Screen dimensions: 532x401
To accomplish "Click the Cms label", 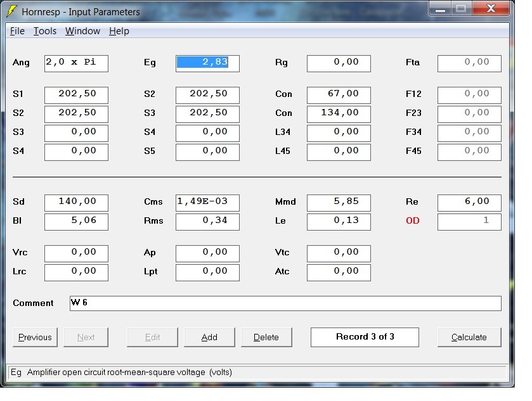I will click(x=153, y=201).
